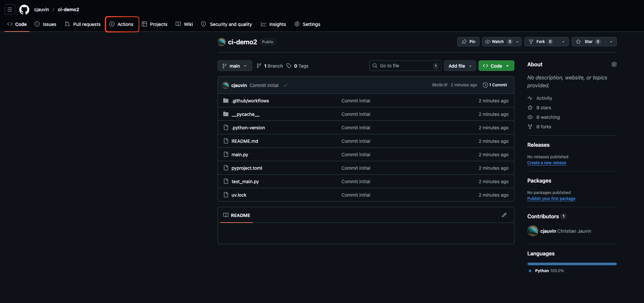The width and height of the screenshot is (644, 303).
Task: Pin the ci-demo2 repository
Action: [468, 42]
